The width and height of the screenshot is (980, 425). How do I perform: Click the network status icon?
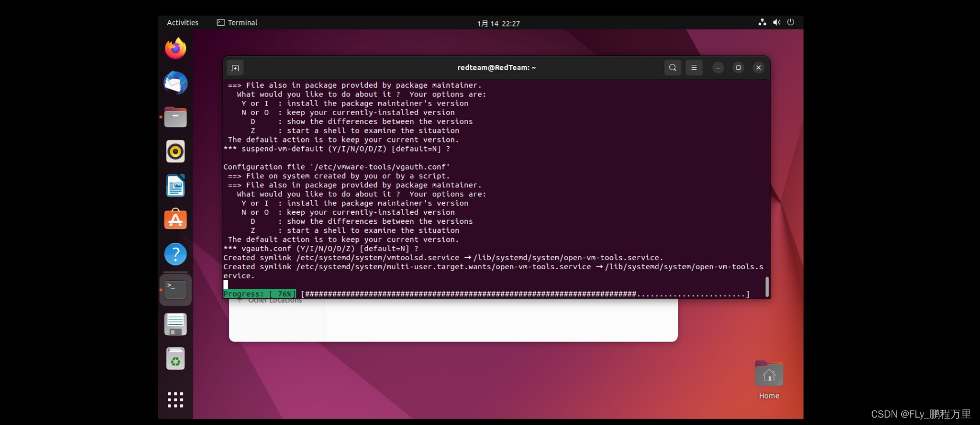(762, 22)
